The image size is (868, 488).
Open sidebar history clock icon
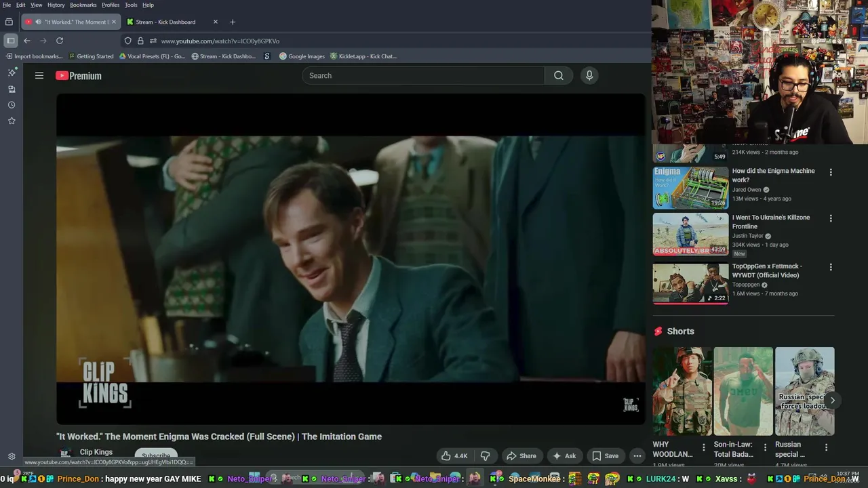(12, 105)
